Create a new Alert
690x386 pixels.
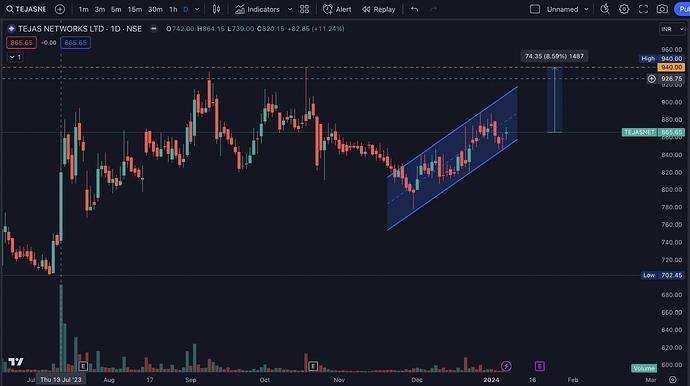pyautogui.click(x=337, y=9)
